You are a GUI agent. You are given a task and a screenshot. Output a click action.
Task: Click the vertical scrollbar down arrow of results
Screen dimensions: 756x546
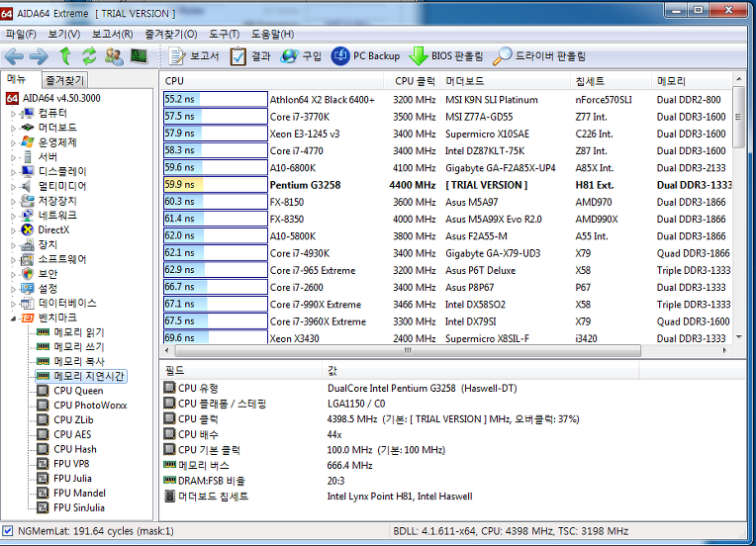[x=738, y=337]
